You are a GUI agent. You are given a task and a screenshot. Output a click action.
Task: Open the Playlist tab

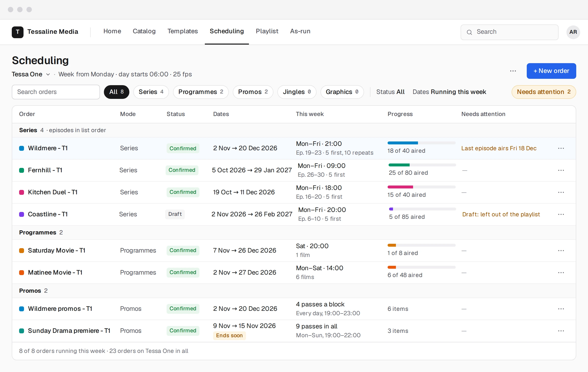[x=267, y=31]
